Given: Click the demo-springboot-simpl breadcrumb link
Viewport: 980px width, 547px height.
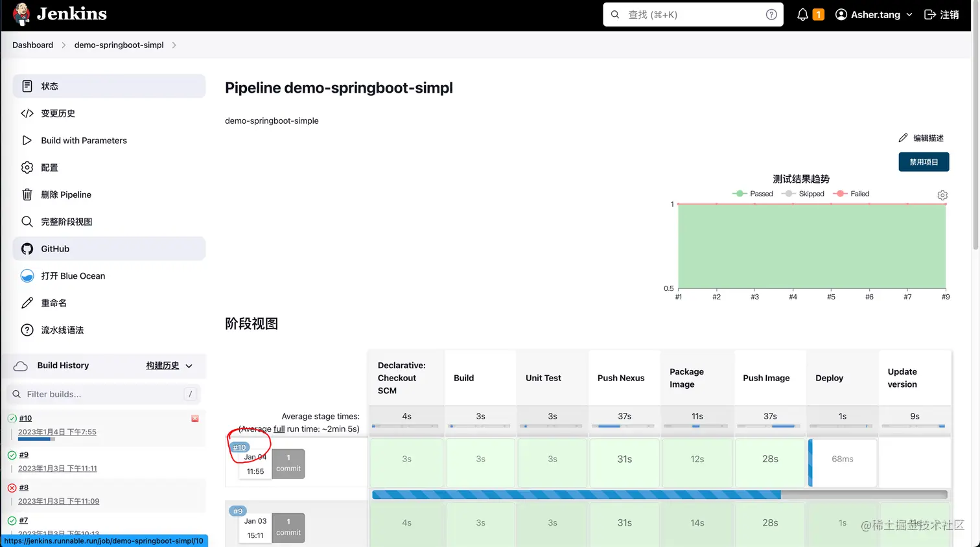Looking at the screenshot, I should pos(119,45).
